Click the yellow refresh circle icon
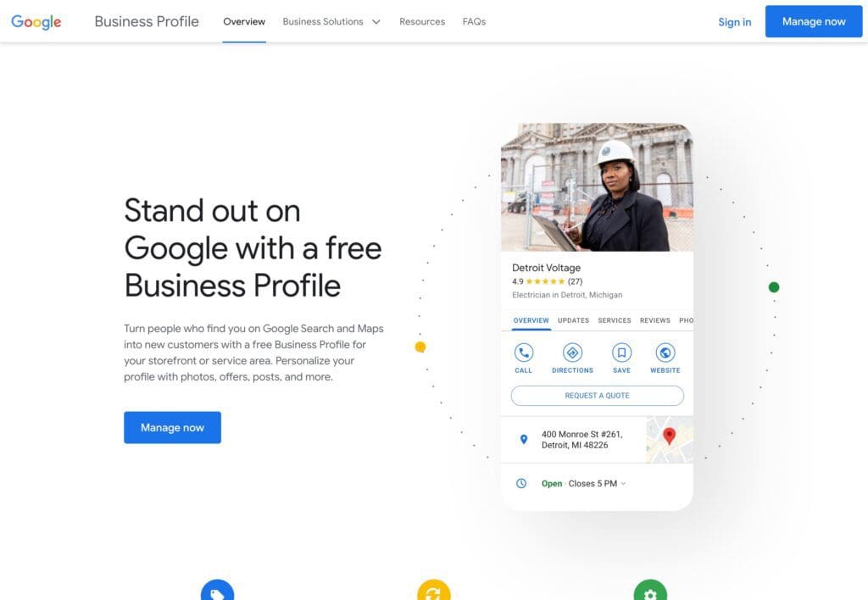 pyautogui.click(x=434, y=591)
